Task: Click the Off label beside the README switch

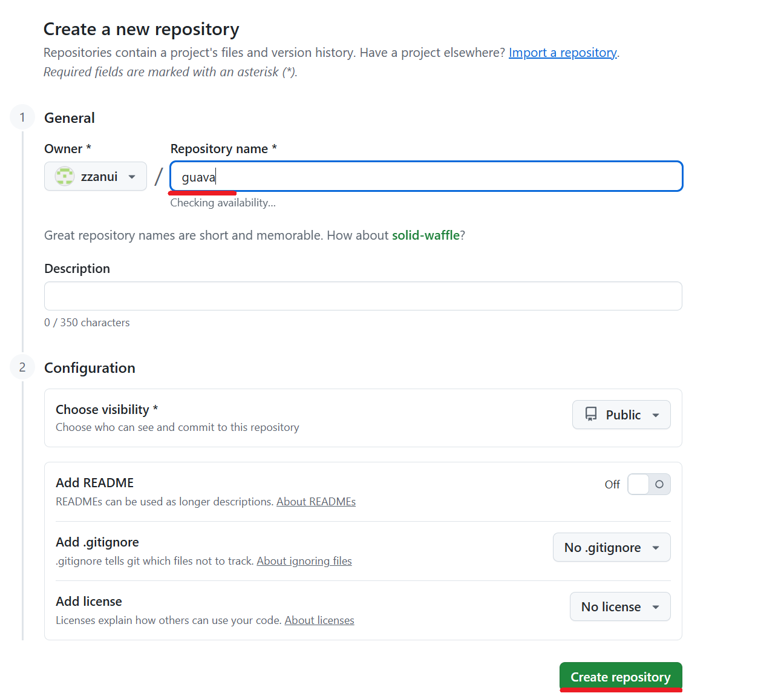Action: pyautogui.click(x=612, y=484)
